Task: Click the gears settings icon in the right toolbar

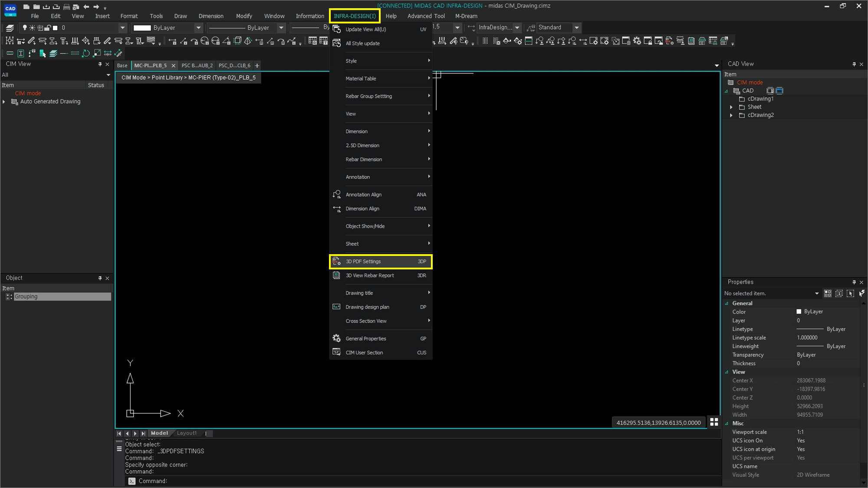Action: tap(637, 41)
